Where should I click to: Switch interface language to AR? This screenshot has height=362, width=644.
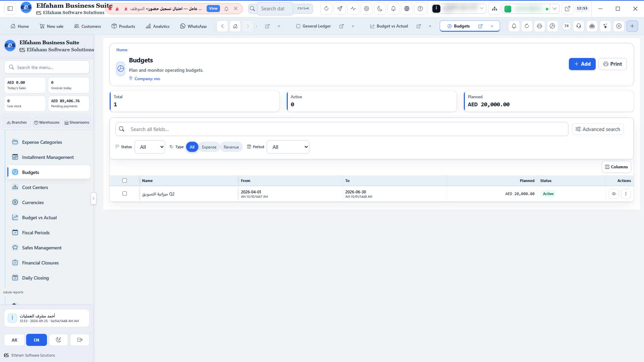click(x=14, y=340)
